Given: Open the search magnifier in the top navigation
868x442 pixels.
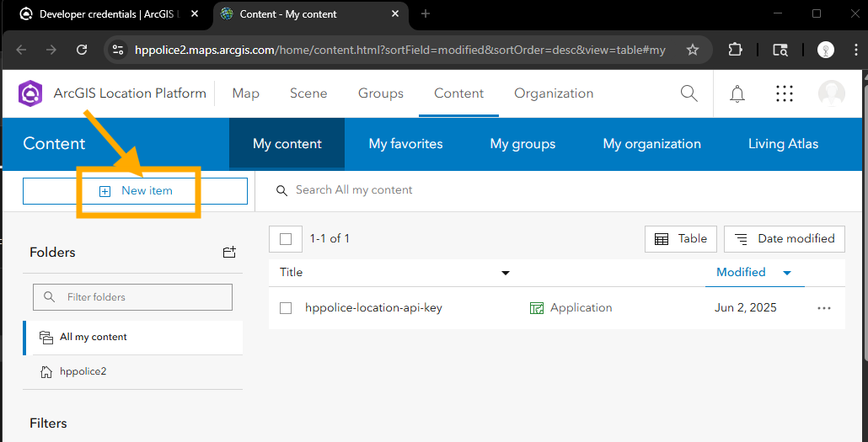Looking at the screenshot, I should (689, 93).
